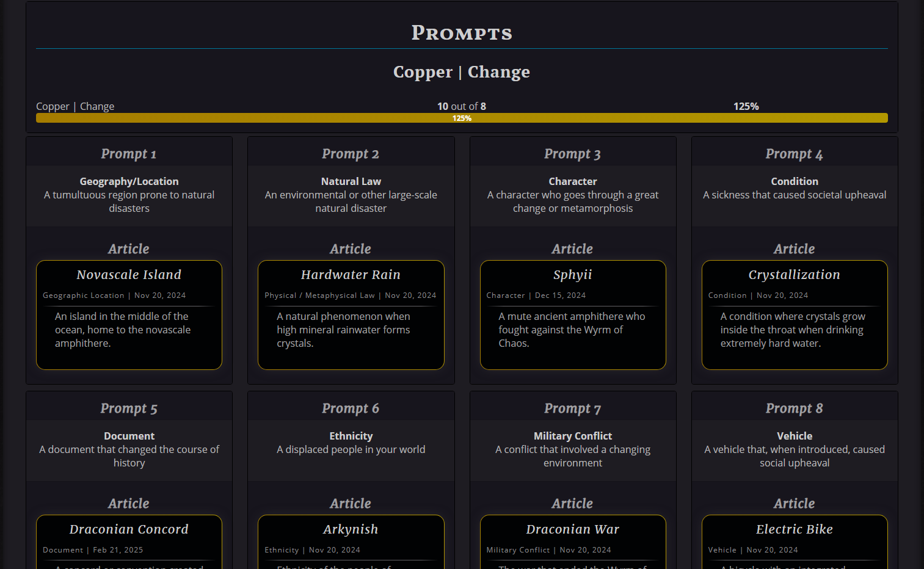Open the Sphyii character article

[572, 275]
